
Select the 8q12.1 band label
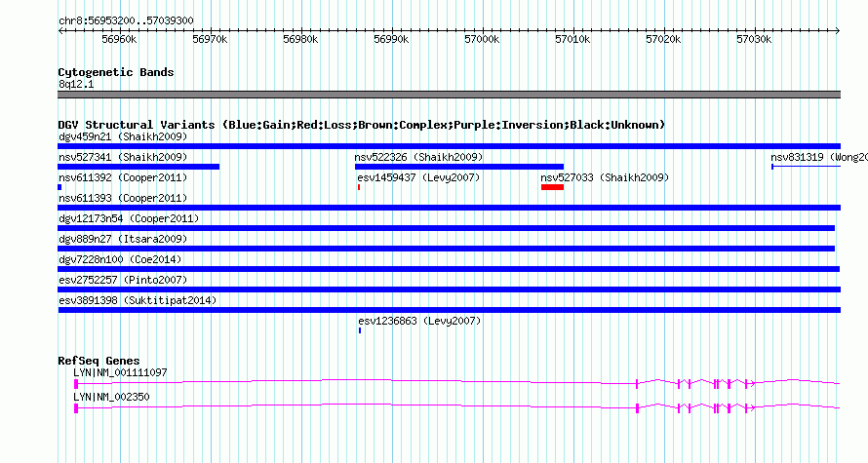tap(76, 84)
